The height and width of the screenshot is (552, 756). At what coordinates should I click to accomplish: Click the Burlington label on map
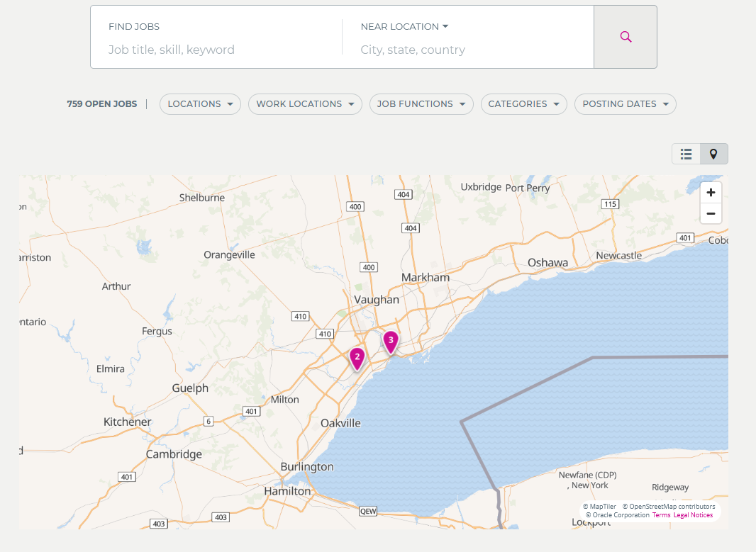[307, 467]
